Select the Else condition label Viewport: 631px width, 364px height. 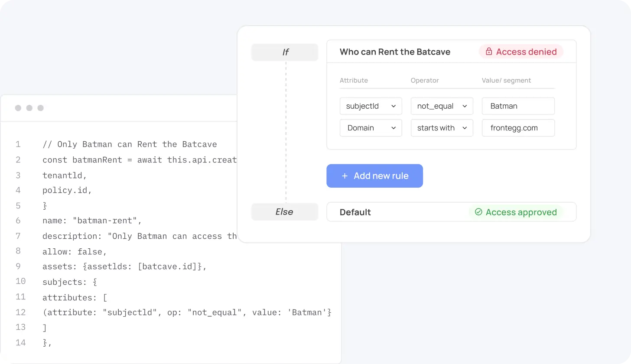(x=284, y=212)
